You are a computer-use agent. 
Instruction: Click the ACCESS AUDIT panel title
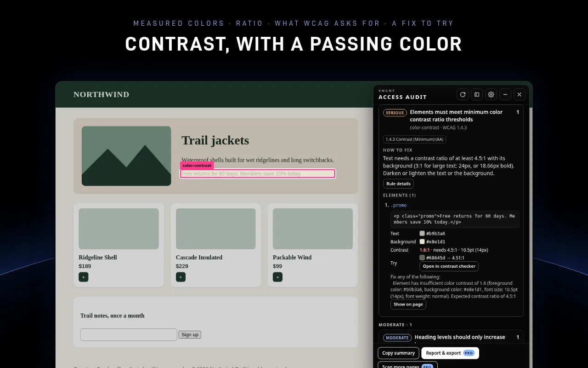click(402, 97)
